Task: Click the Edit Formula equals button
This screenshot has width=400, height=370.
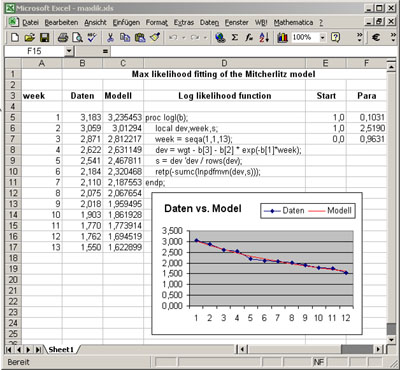Action: pyautogui.click(x=105, y=51)
